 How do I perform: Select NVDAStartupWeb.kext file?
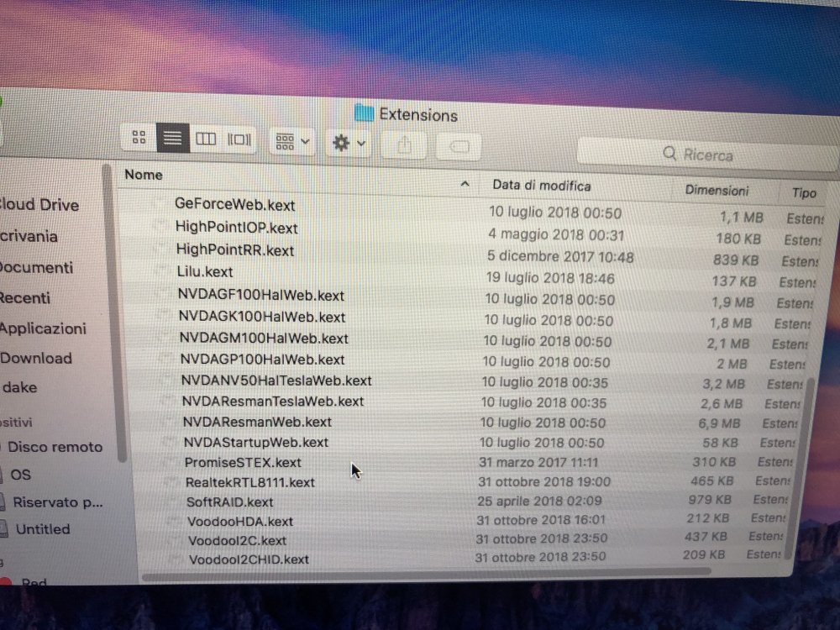255,443
